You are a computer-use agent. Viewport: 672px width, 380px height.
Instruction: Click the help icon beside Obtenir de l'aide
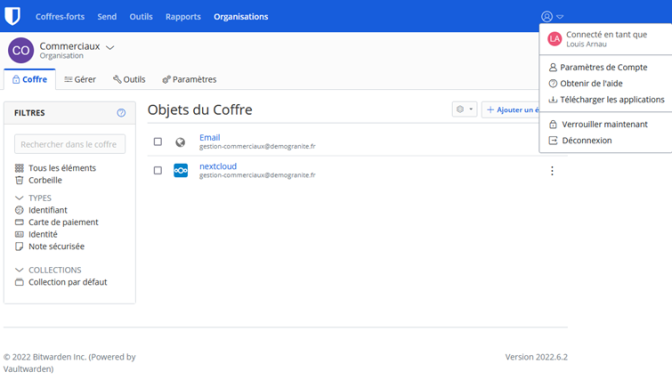pos(553,84)
